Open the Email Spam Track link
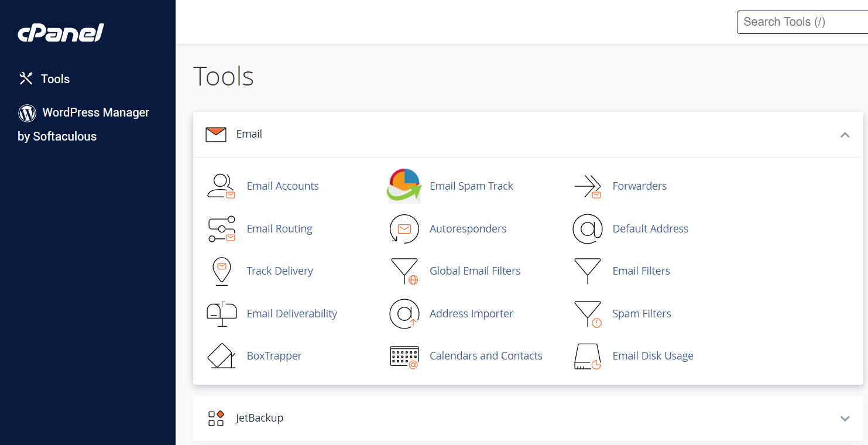868x445 pixels. click(x=471, y=186)
